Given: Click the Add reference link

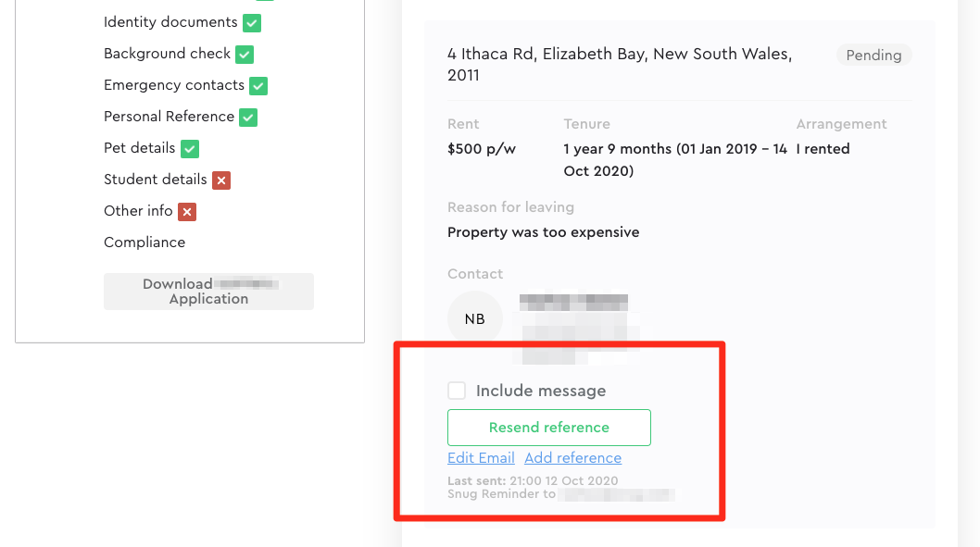Looking at the screenshot, I should click(572, 458).
